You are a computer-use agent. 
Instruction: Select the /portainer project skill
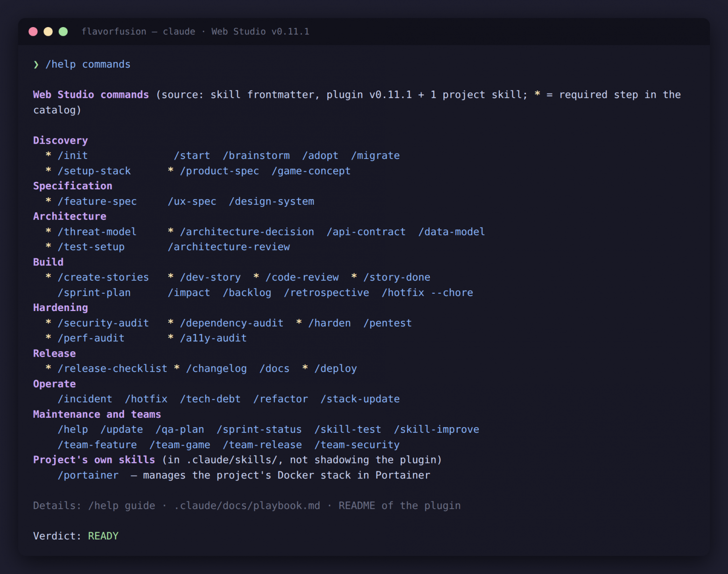tap(88, 475)
